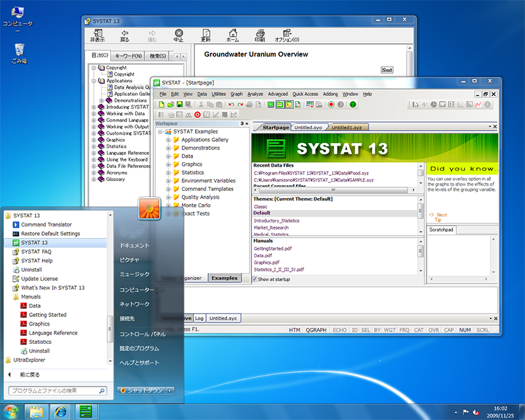
Task: Click the grey Play script icon
Action: point(341,104)
